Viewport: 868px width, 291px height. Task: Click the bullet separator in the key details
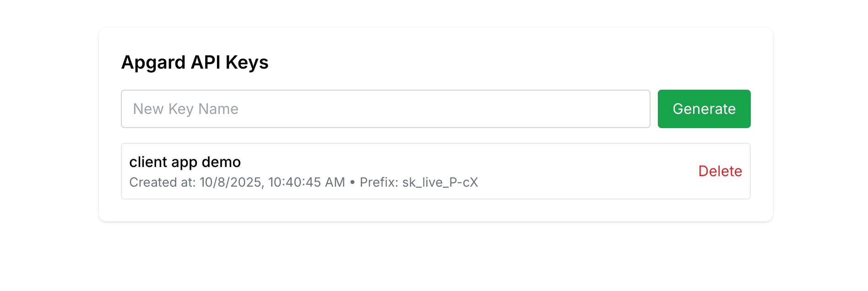pos(352,182)
